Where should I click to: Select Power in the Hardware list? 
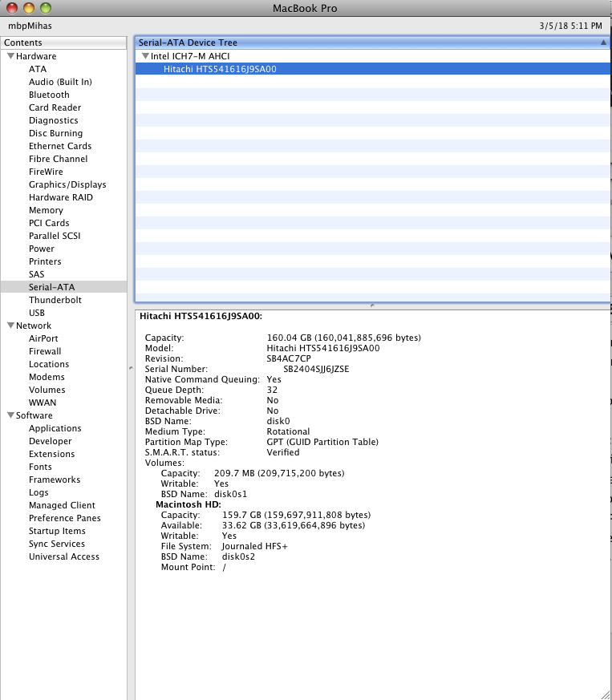click(41, 249)
